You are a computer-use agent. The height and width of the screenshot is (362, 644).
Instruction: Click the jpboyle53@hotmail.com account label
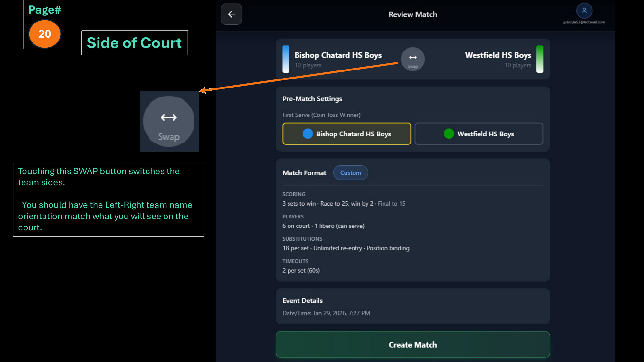click(584, 22)
